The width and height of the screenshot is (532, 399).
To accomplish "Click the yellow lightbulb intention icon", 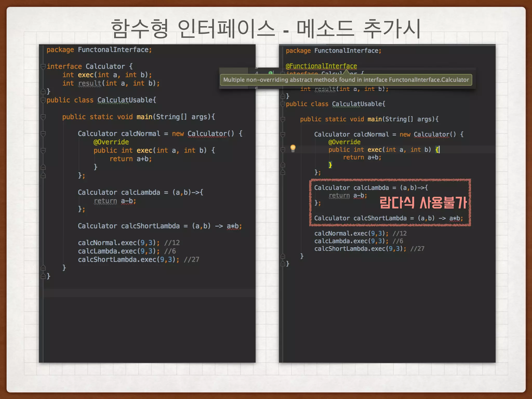I will pyautogui.click(x=293, y=148).
